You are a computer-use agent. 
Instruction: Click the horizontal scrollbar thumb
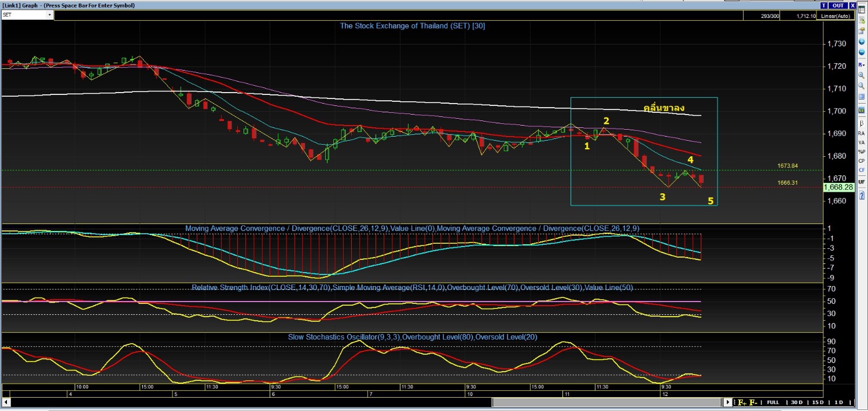coord(608,402)
